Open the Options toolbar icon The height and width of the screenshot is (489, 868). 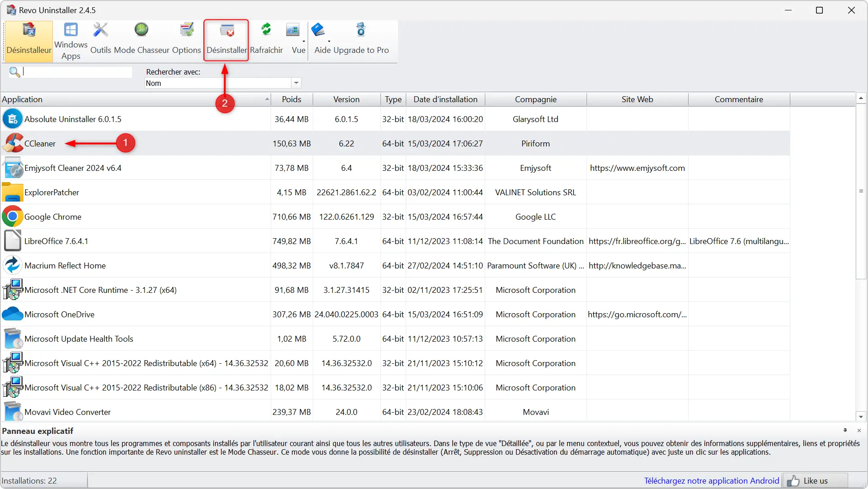(187, 30)
